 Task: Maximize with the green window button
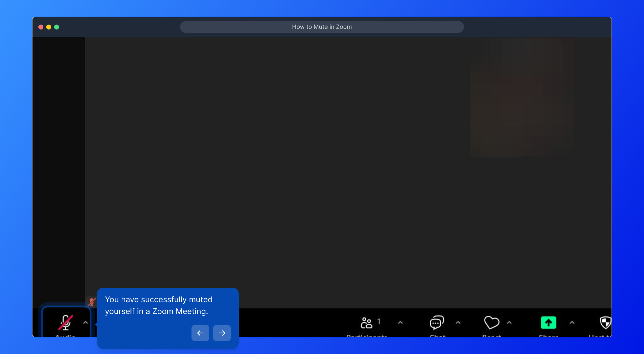click(57, 27)
